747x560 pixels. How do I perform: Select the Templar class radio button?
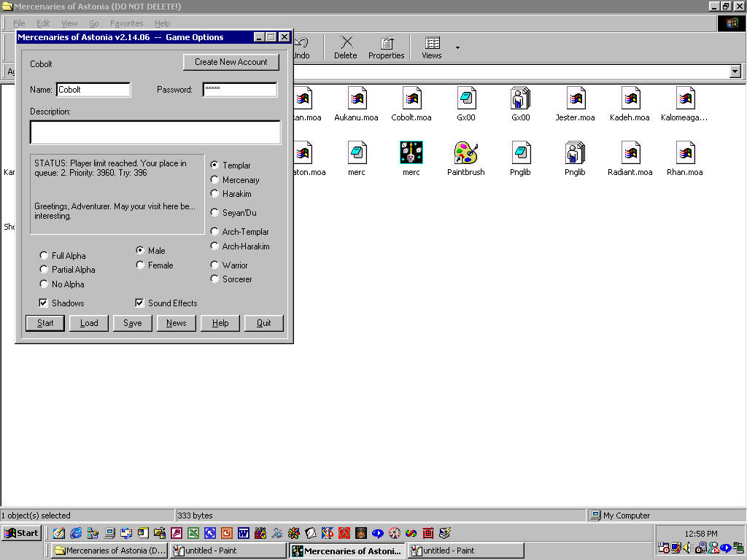point(215,165)
